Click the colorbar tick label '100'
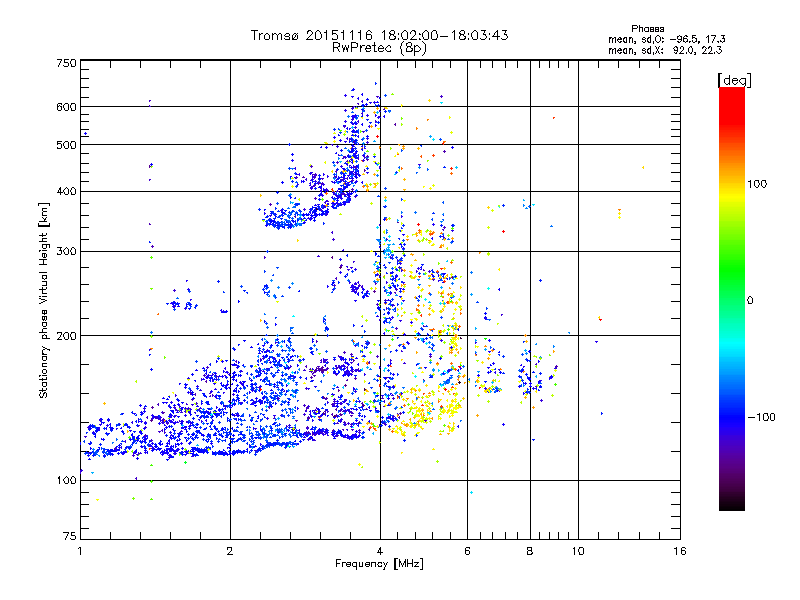 (757, 184)
